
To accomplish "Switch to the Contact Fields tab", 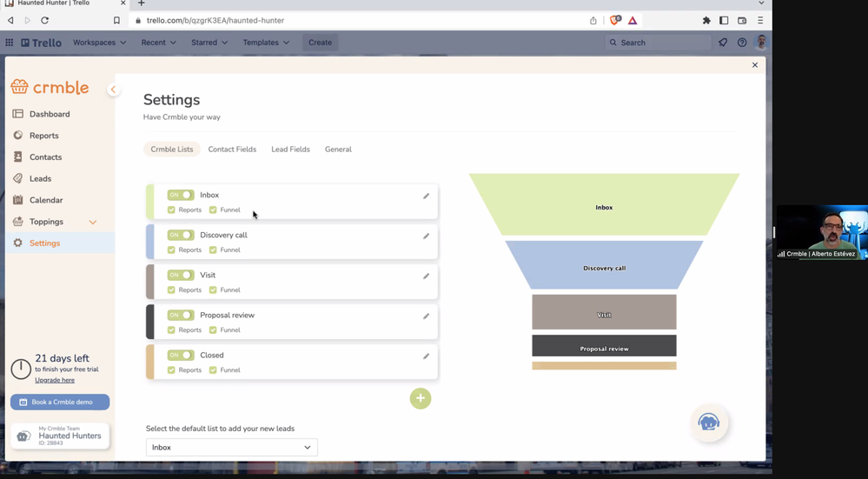I will tap(232, 150).
